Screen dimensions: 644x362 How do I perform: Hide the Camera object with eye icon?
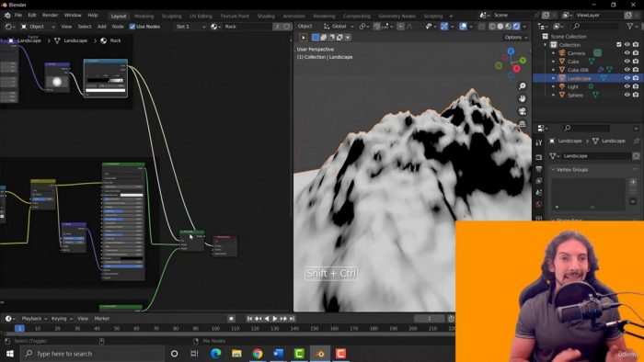627,53
